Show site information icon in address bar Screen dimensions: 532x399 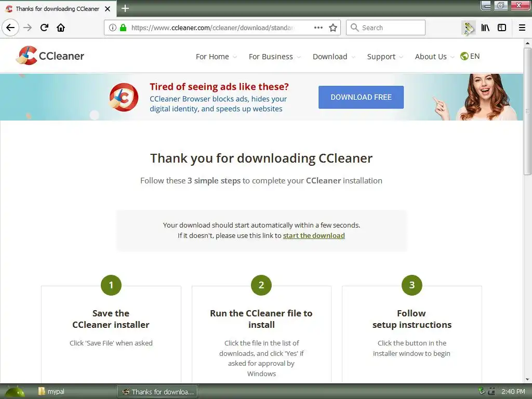(x=112, y=28)
